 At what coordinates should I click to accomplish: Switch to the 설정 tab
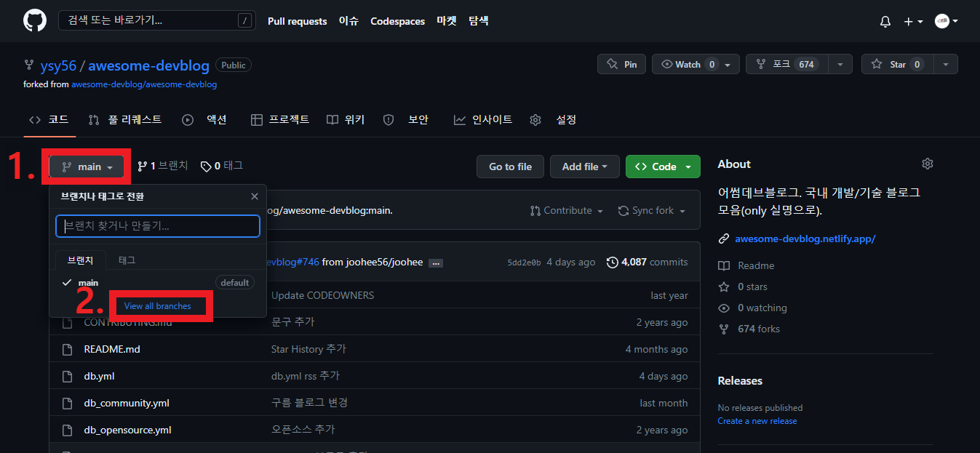point(554,119)
